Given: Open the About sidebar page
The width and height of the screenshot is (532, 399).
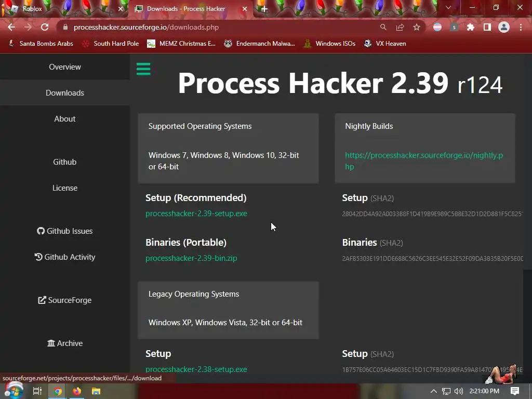Looking at the screenshot, I should point(65,119).
